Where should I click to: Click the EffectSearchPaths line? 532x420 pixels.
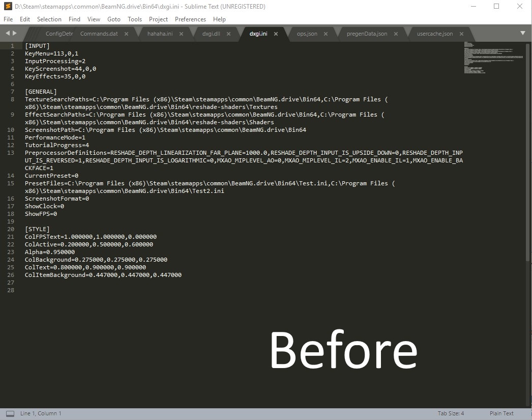pyautogui.click(x=204, y=119)
